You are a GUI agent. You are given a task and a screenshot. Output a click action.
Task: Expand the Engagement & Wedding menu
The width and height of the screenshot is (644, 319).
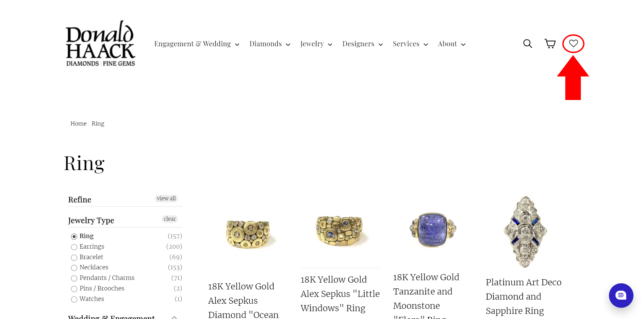(x=197, y=44)
